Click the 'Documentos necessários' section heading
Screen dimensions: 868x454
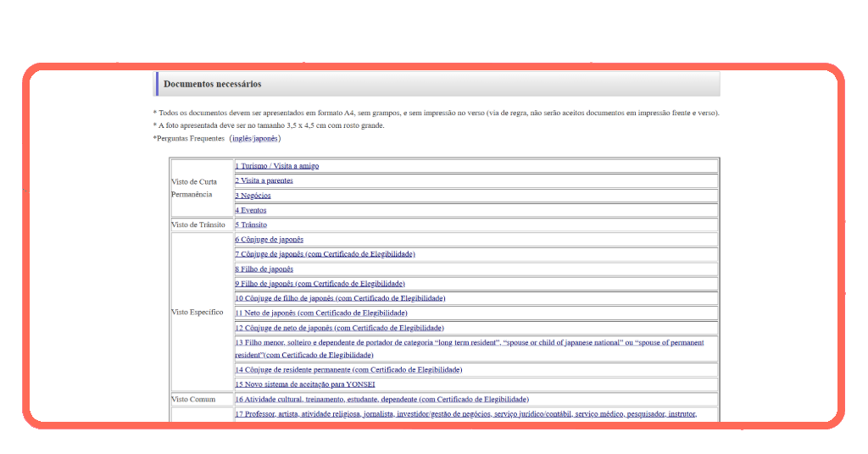213,84
